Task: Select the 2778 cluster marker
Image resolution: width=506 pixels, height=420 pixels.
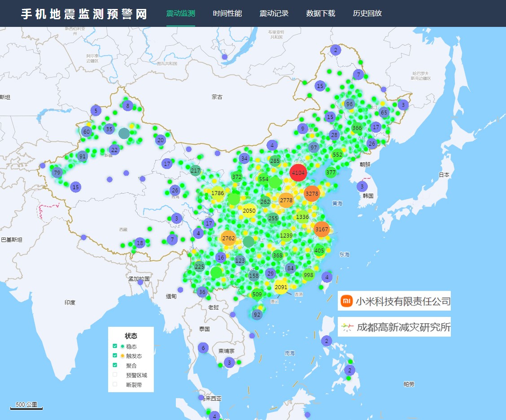Action: [x=286, y=200]
